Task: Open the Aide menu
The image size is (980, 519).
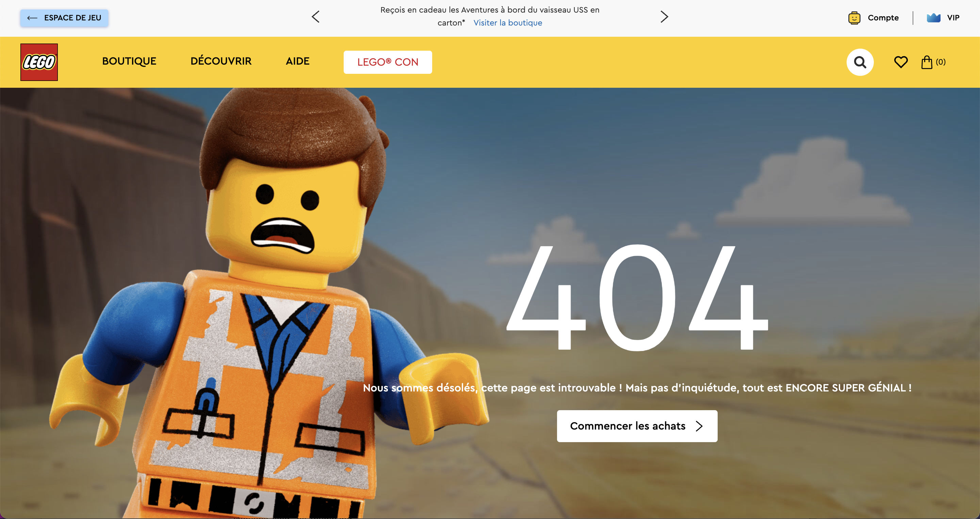Action: (297, 61)
